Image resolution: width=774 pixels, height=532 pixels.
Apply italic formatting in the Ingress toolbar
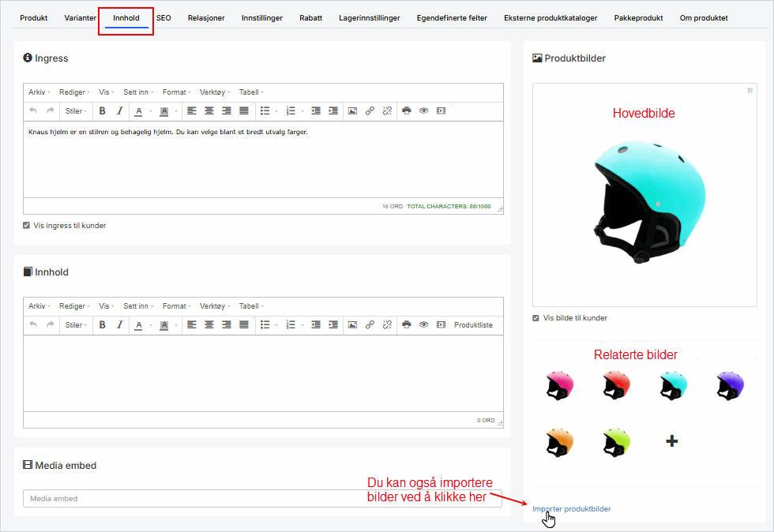119,111
